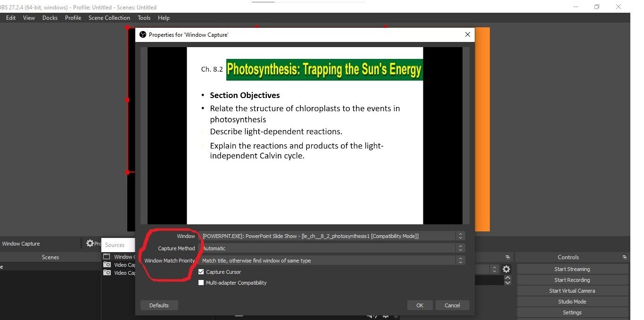Open the Capture Method dropdown
Viewport: 644px width, 320px height.
click(x=461, y=248)
